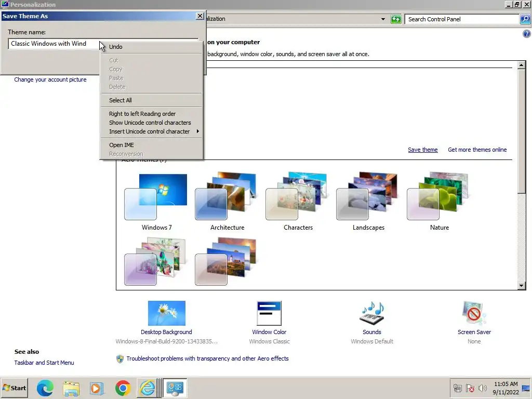532x399 pixels.
Task: Open Window Color settings icon
Action: pyautogui.click(x=269, y=313)
